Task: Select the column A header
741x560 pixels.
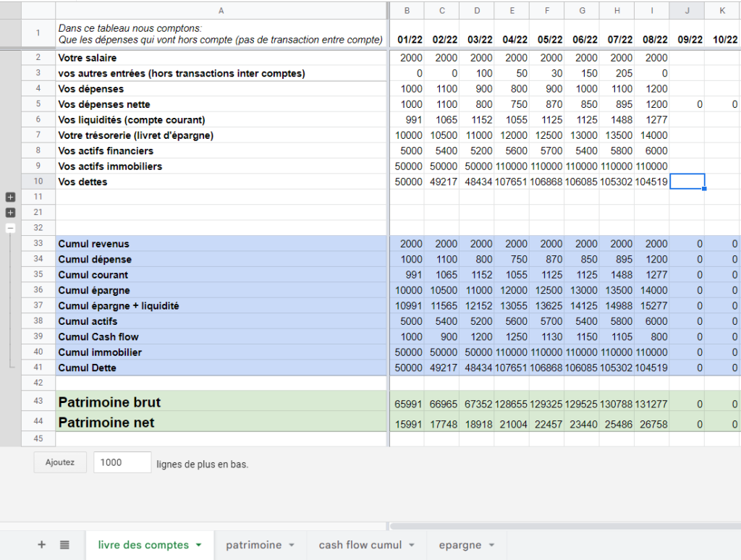Action: coord(221,11)
